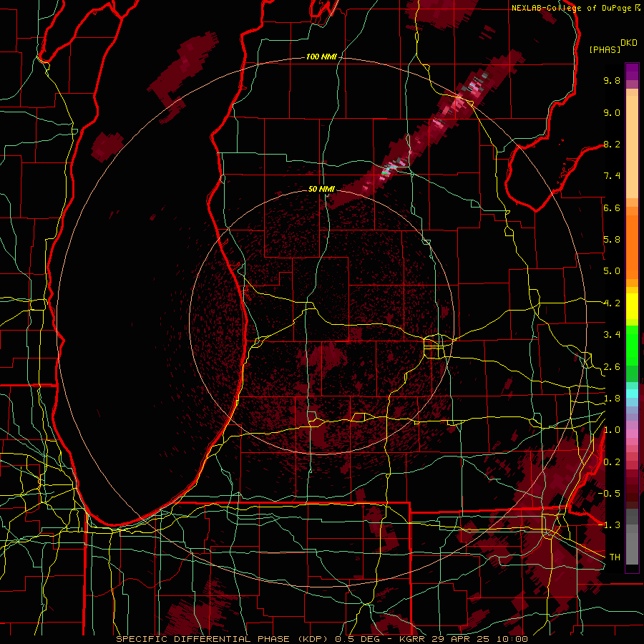Select the 8.2 value on the color scale

pyautogui.click(x=612, y=144)
